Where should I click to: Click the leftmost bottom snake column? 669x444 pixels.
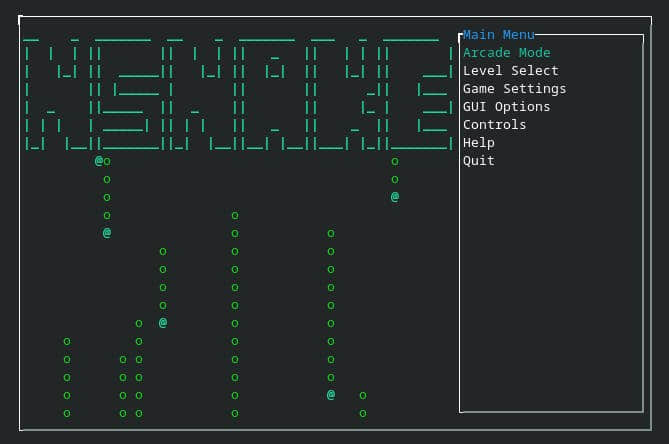point(67,377)
